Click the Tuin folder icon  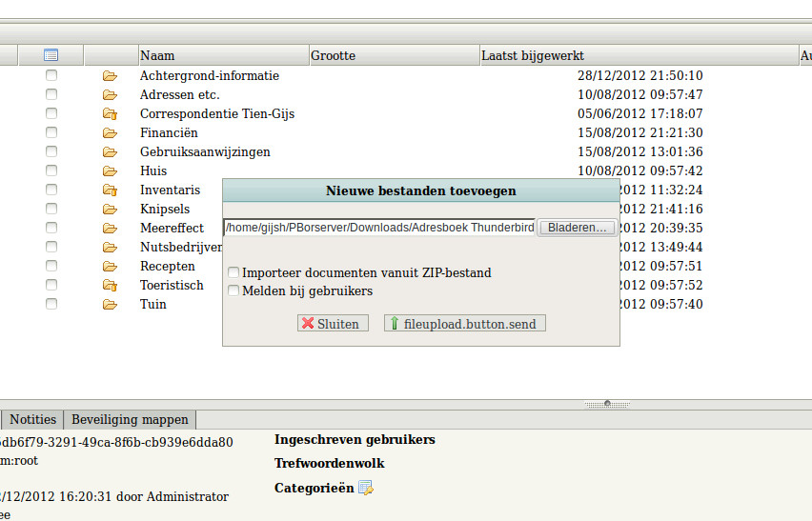point(110,304)
